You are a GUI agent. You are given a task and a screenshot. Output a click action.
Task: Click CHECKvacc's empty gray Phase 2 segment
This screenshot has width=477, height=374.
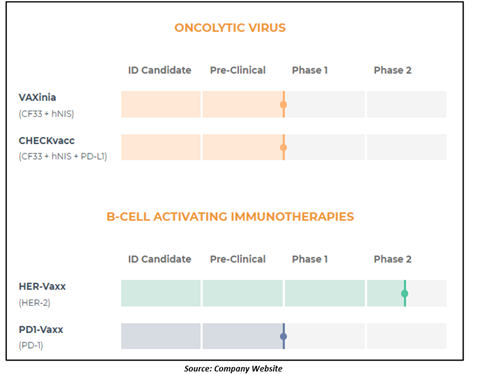pos(407,147)
